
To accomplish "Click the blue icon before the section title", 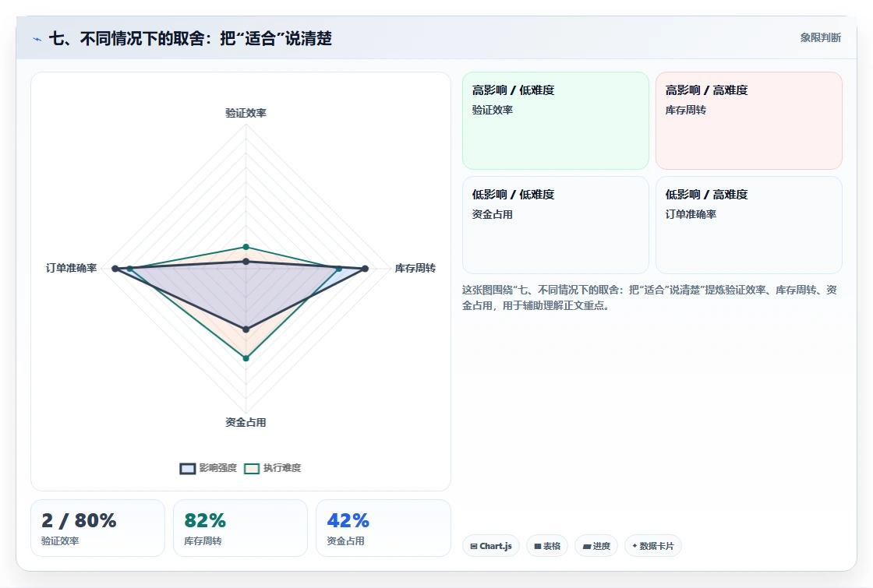I will click(37, 39).
